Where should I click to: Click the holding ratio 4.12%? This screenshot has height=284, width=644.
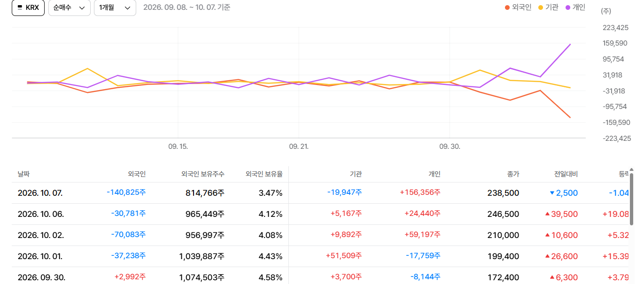point(271,214)
